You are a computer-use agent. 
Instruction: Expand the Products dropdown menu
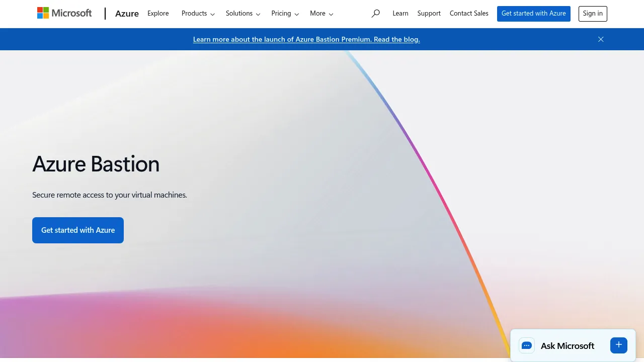point(198,14)
